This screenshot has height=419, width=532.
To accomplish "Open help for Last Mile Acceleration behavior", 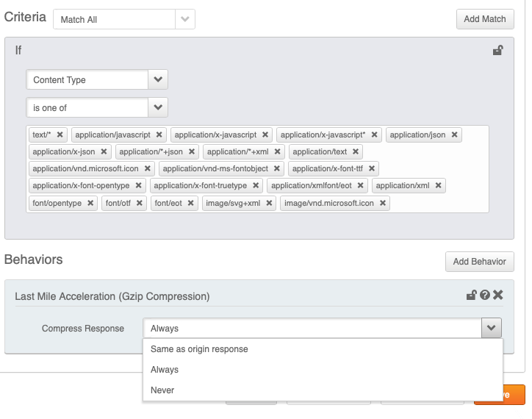I will pos(485,296).
